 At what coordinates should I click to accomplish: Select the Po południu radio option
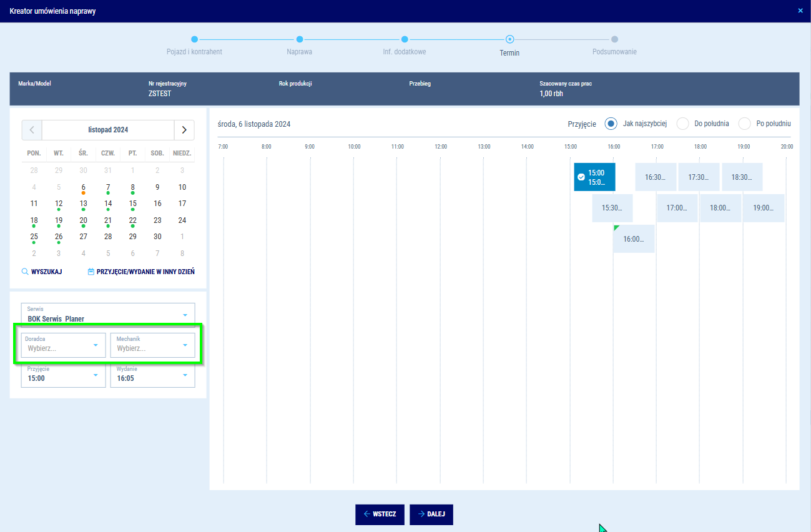[x=744, y=124]
